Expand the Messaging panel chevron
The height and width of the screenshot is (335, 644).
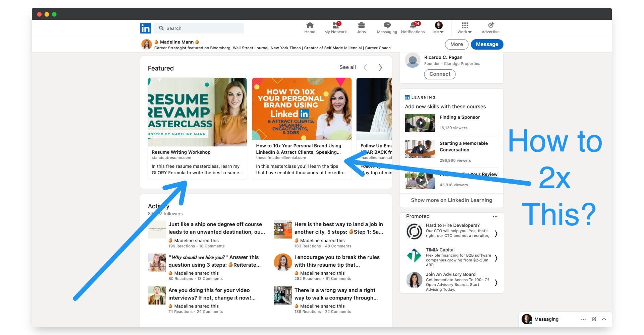click(604, 319)
